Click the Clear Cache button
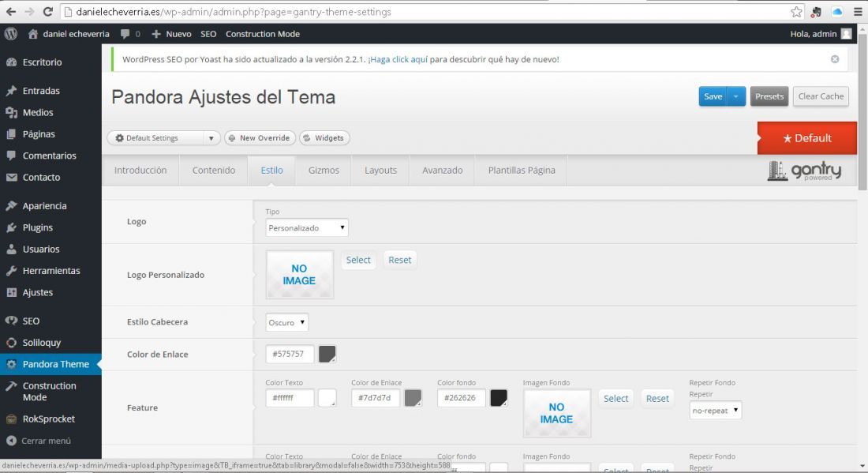The height and width of the screenshot is (473, 868). 821,96
